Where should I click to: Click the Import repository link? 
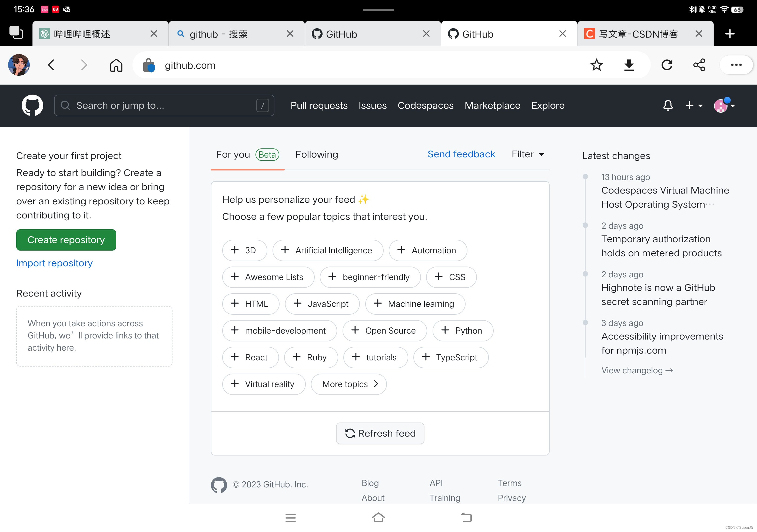(x=54, y=263)
